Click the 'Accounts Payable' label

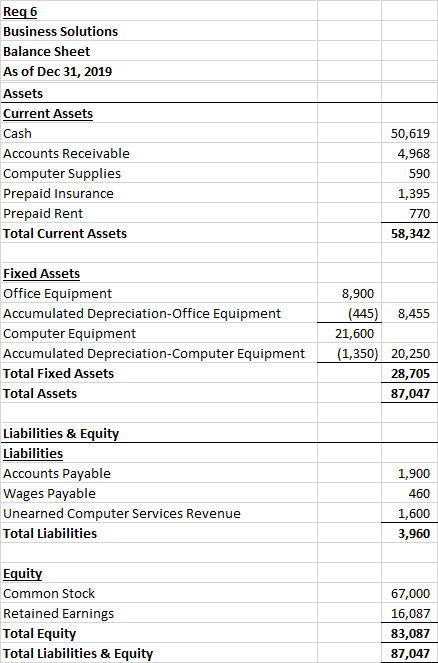click(57, 474)
